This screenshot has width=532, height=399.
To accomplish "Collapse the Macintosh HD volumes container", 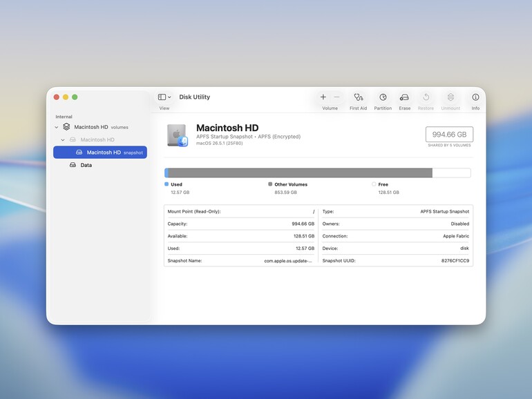I will [x=57, y=128].
